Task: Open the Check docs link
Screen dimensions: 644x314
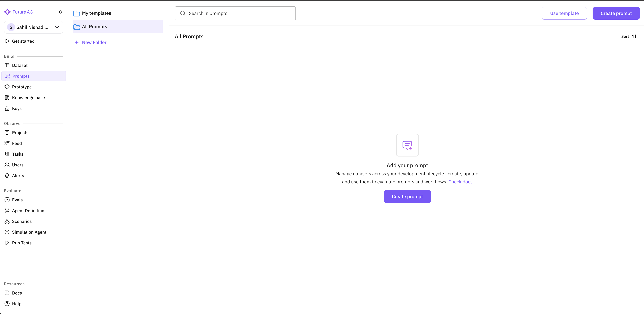Action: click(460, 182)
